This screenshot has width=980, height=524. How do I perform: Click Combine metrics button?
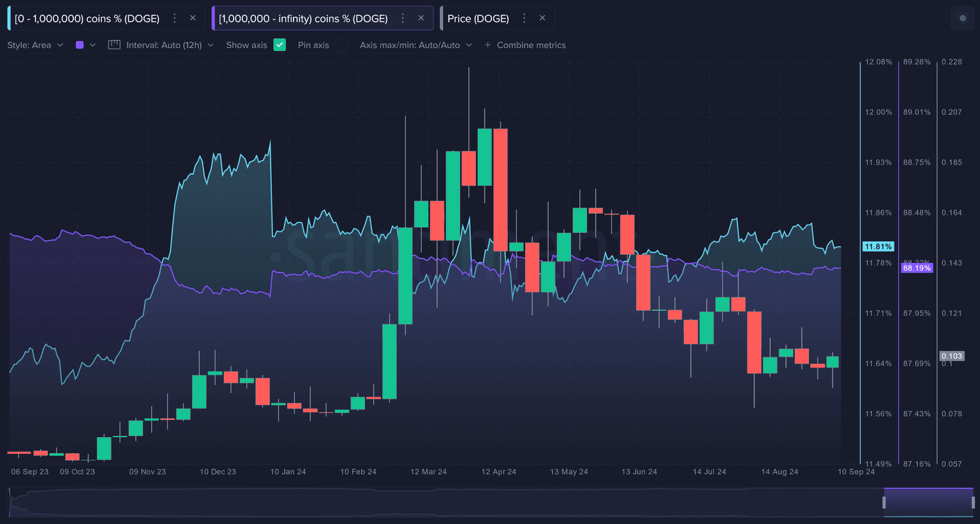(x=525, y=45)
